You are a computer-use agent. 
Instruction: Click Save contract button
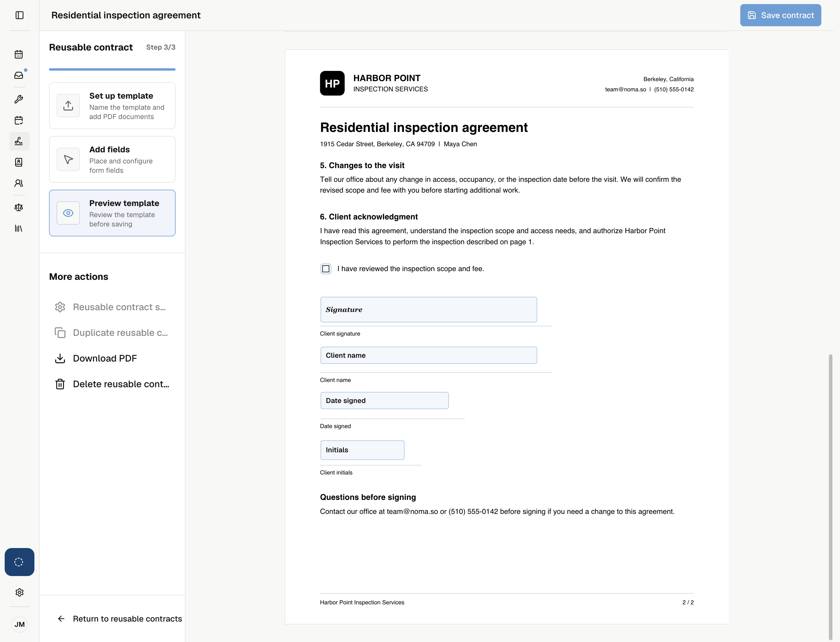[780, 15]
